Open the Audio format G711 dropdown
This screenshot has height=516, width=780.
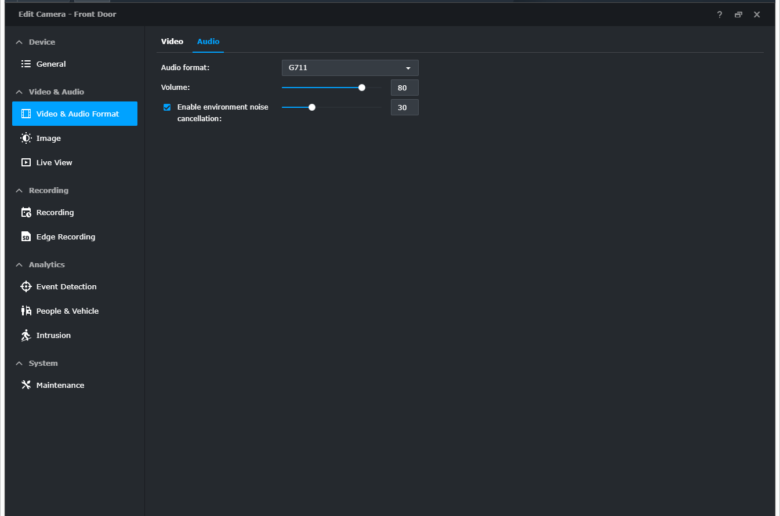tap(350, 68)
